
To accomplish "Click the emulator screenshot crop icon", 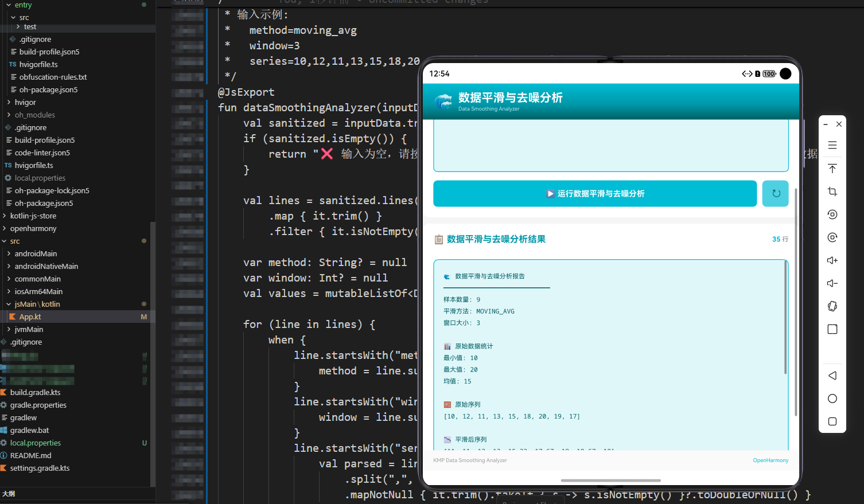I will (x=832, y=192).
